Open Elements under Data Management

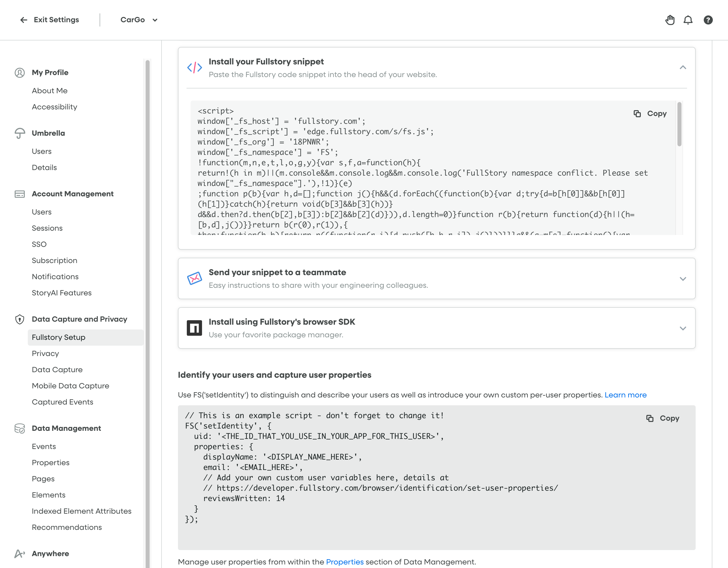pyautogui.click(x=48, y=495)
